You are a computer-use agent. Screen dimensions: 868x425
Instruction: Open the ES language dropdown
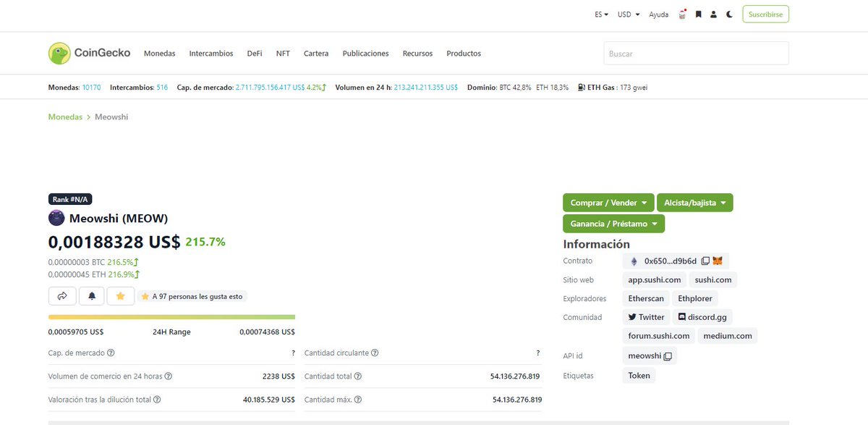[x=601, y=14]
